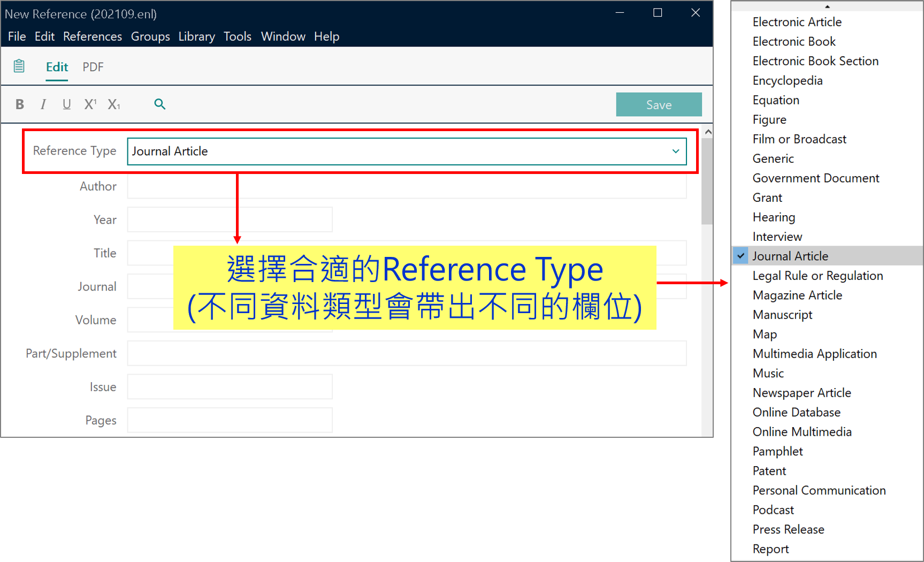Choose Podcast from the list

tap(773, 510)
